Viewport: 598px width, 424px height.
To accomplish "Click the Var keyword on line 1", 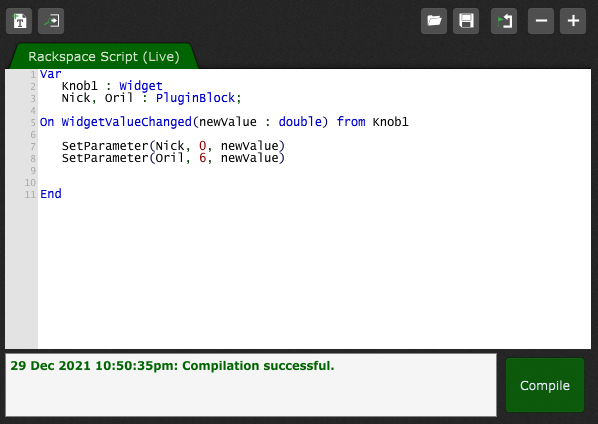I will [50, 74].
